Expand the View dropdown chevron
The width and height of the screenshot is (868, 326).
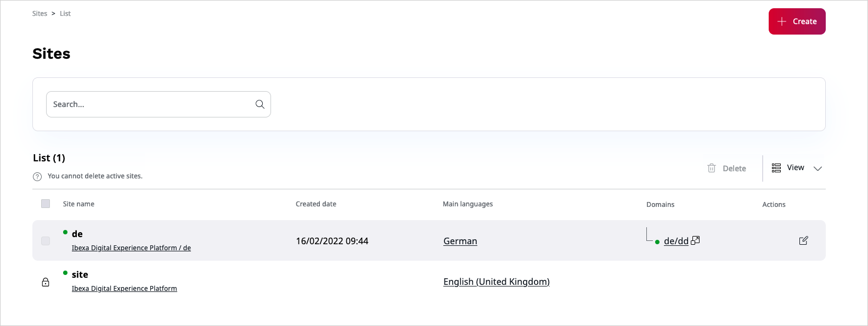818,168
